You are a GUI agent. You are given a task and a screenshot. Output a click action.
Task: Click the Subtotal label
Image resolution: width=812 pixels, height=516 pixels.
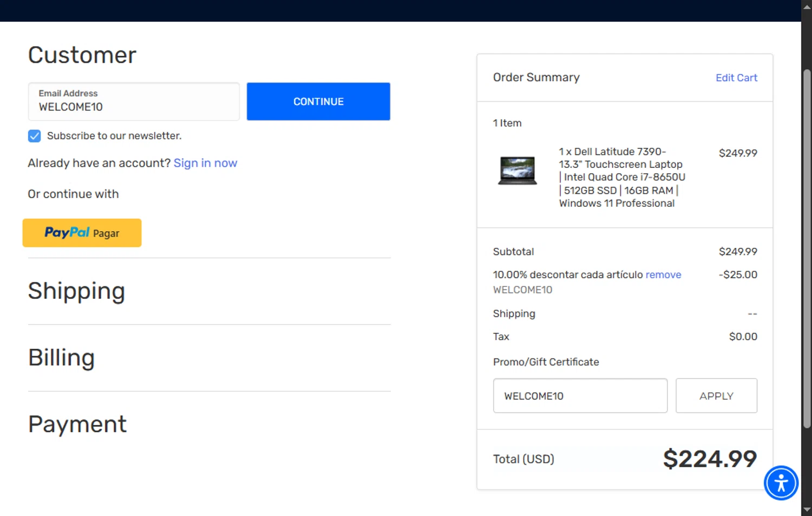tap(513, 252)
